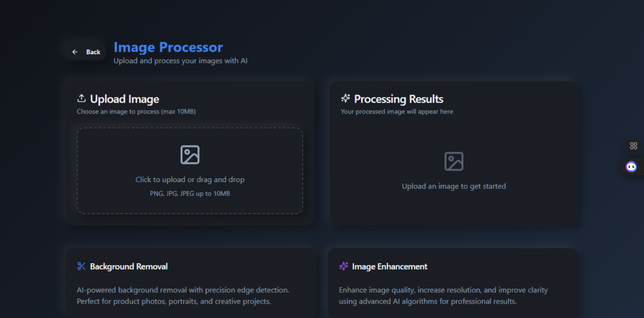Click the left arrow icon beside Back

pyautogui.click(x=75, y=52)
